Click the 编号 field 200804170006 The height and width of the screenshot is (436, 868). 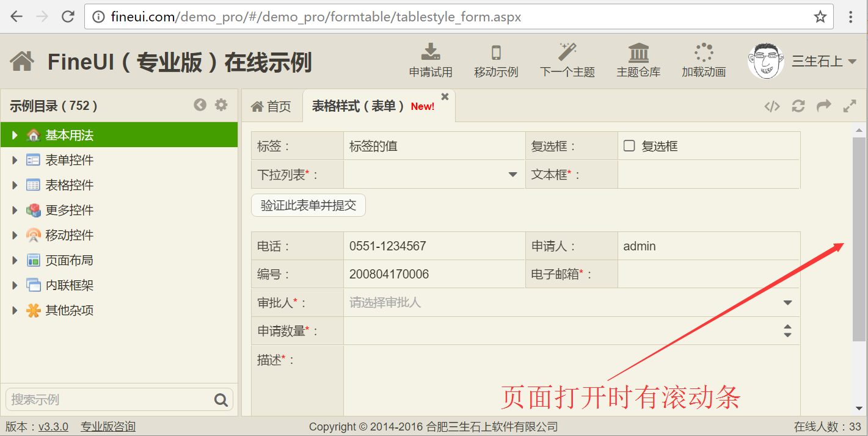click(x=434, y=274)
